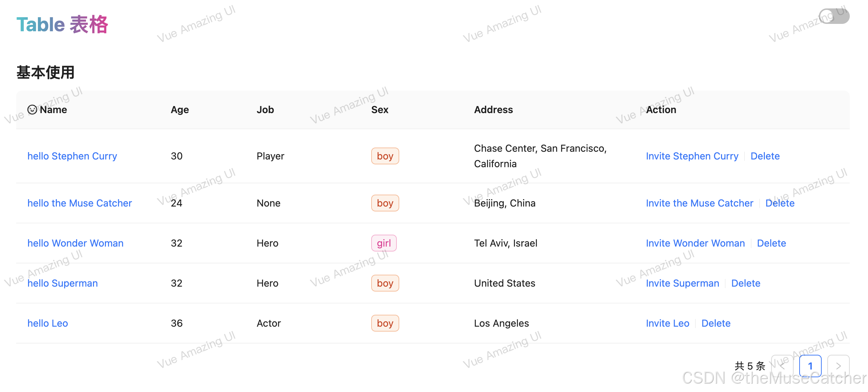
Task: Select page 1 in the pagination control
Action: point(810,366)
